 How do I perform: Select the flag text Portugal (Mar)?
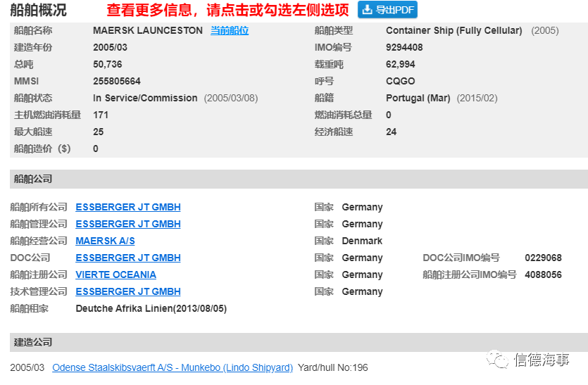click(x=418, y=98)
